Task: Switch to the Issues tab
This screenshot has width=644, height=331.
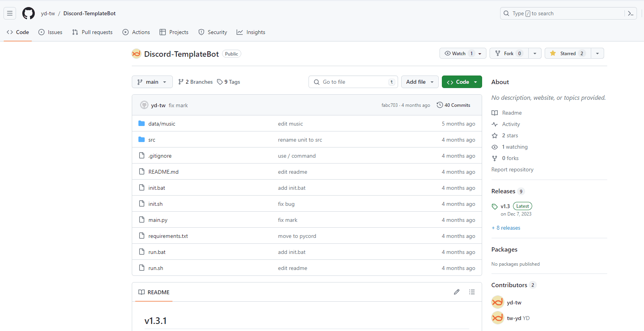Action: [x=50, y=32]
